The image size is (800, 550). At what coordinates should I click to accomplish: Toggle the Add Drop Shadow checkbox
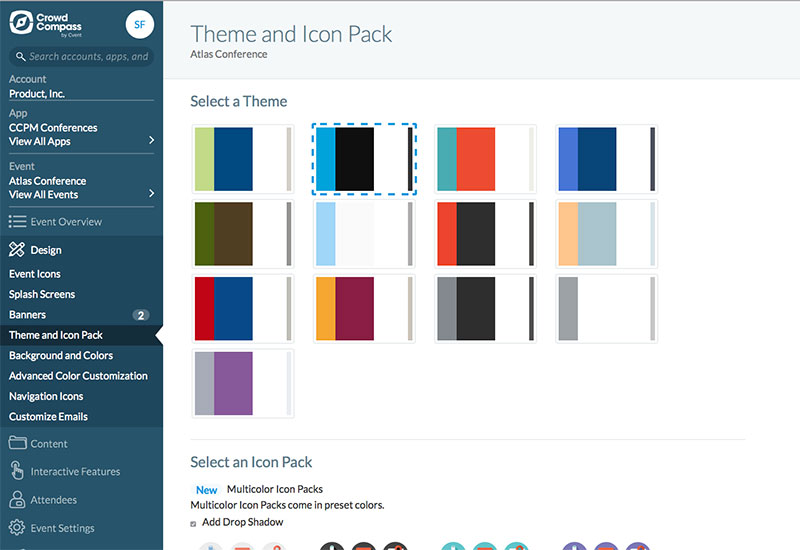coord(194,523)
